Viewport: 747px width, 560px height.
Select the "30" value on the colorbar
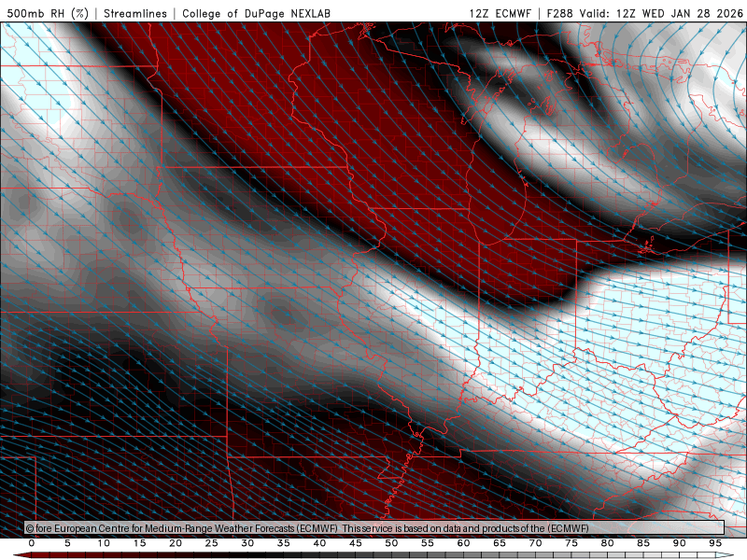tap(247, 543)
